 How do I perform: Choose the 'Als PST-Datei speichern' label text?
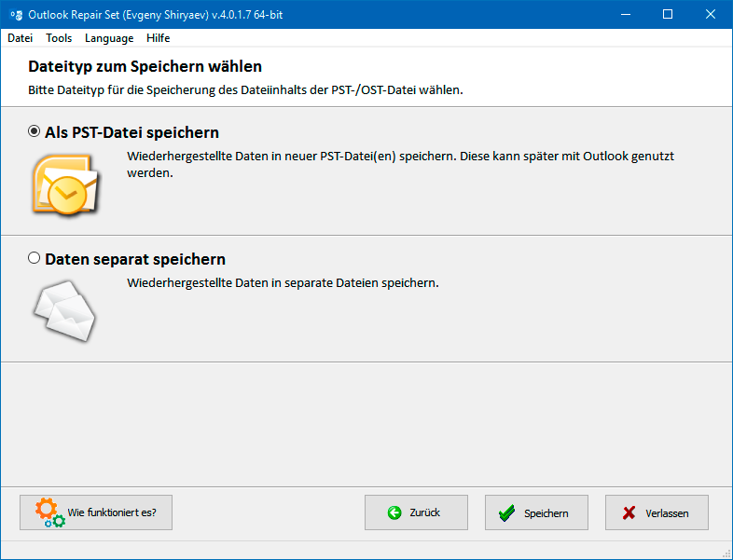[x=131, y=132]
